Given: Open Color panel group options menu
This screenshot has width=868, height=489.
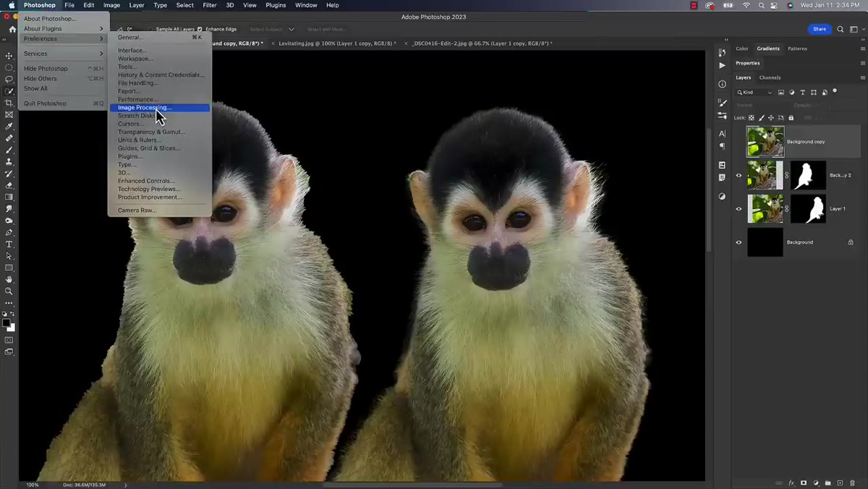Looking at the screenshot, I should 862,48.
